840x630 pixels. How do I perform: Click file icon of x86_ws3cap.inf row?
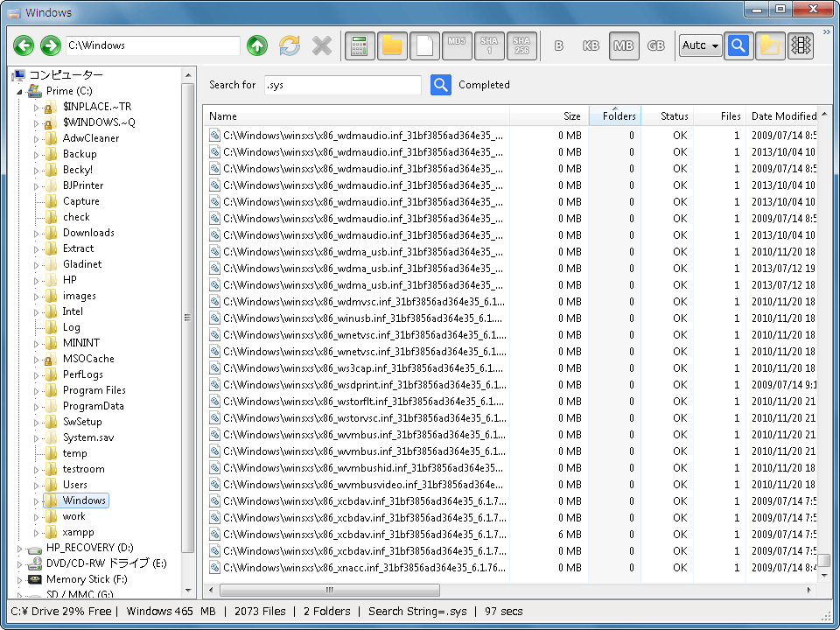click(x=215, y=368)
